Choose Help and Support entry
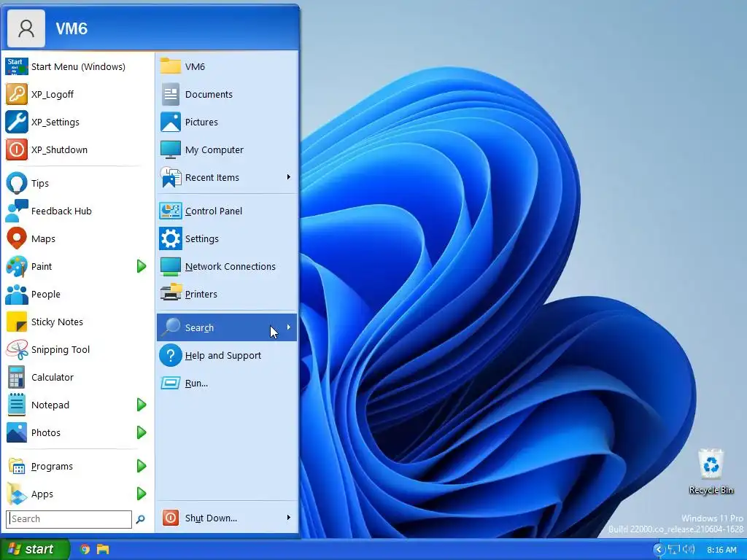Screen dimensions: 747x560 (x=227, y=355)
